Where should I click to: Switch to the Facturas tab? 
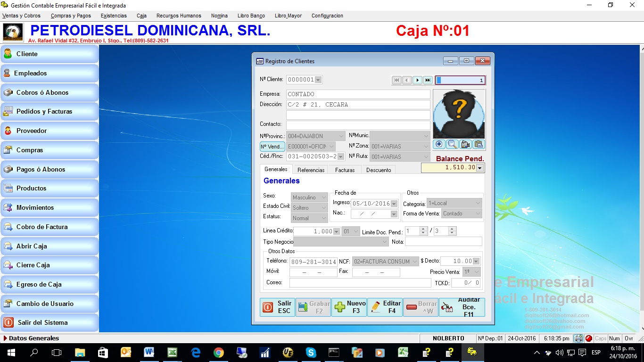[x=344, y=170]
